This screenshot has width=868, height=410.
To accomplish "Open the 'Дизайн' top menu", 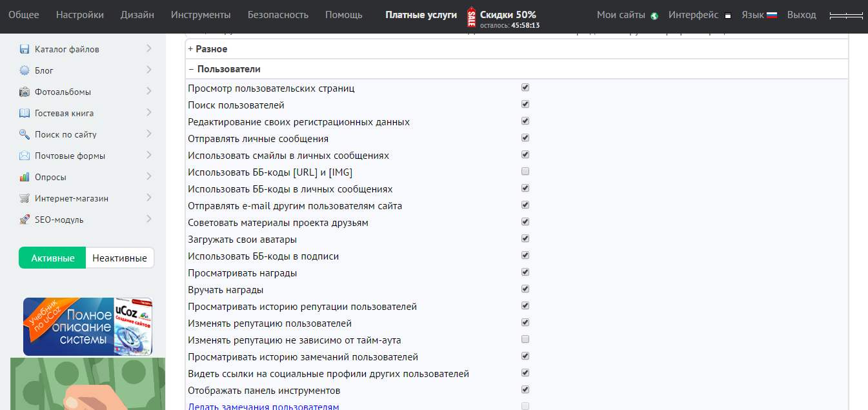I will (137, 15).
